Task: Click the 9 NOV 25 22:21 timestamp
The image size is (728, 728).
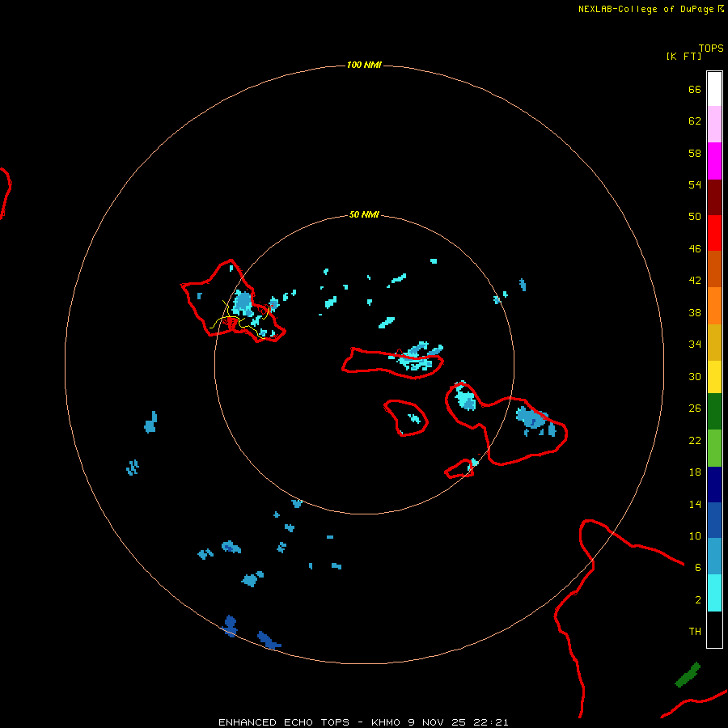Action: (x=459, y=722)
